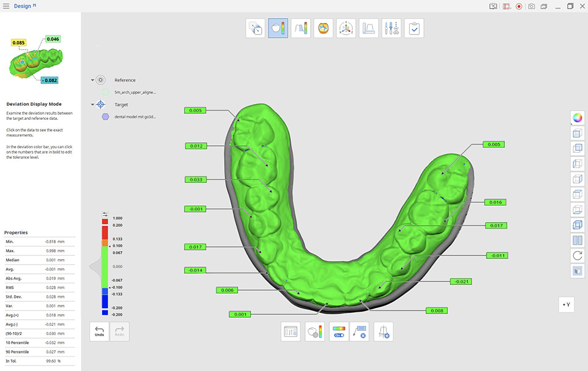588x371 pixels.
Task: Click the +Y view orientation button
Action: click(x=567, y=304)
